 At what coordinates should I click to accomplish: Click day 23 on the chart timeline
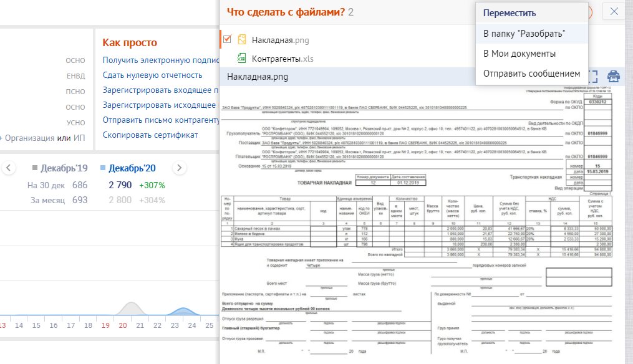pyautogui.click(x=175, y=325)
